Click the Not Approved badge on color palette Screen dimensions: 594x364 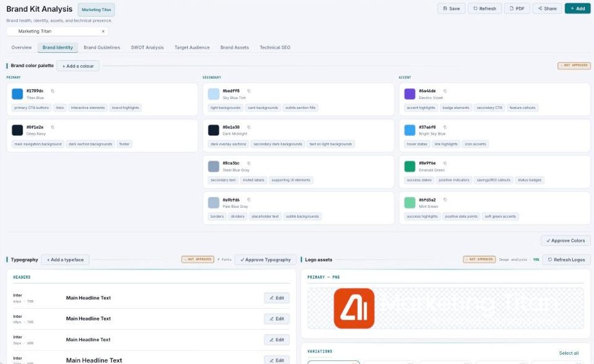click(x=574, y=65)
